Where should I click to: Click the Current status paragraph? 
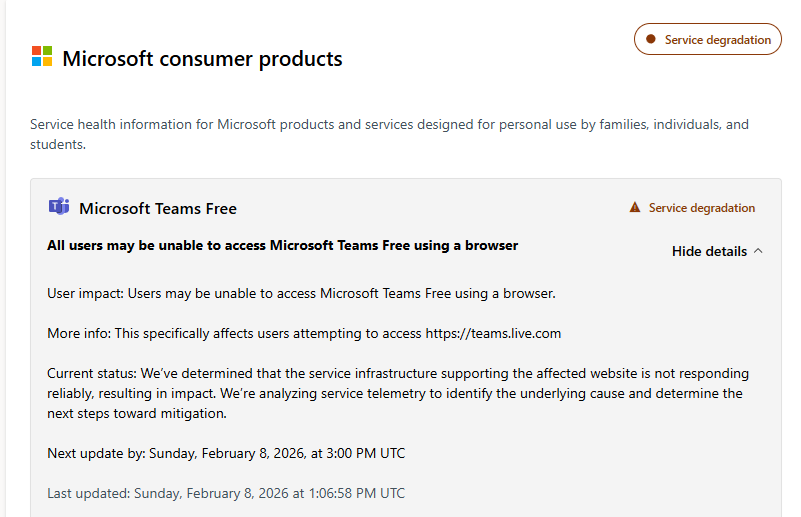tap(397, 393)
